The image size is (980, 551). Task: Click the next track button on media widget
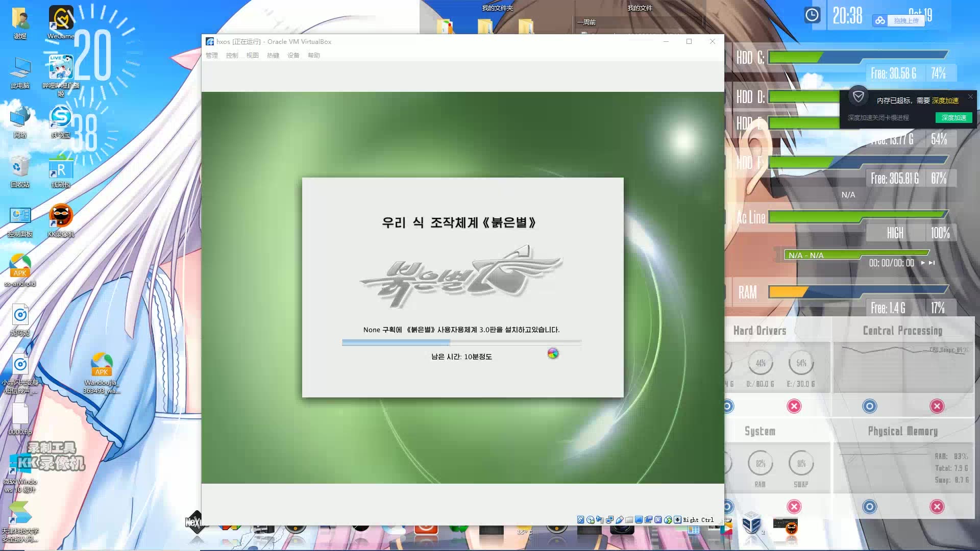click(932, 263)
